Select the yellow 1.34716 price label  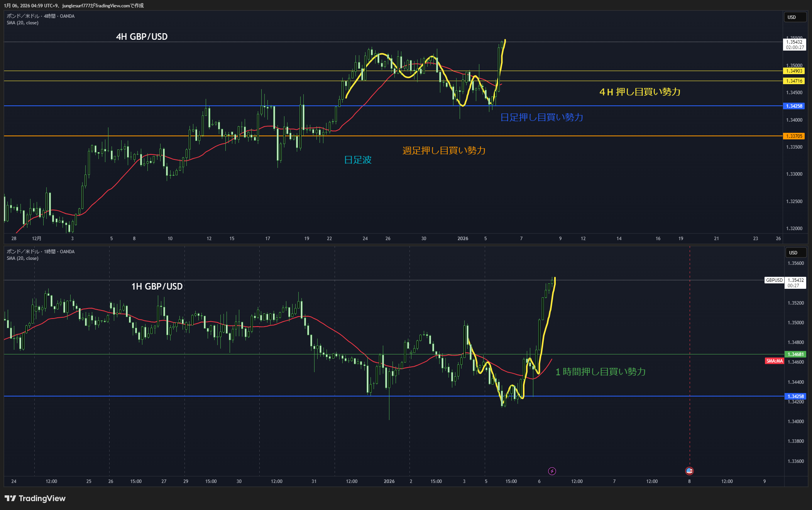794,81
